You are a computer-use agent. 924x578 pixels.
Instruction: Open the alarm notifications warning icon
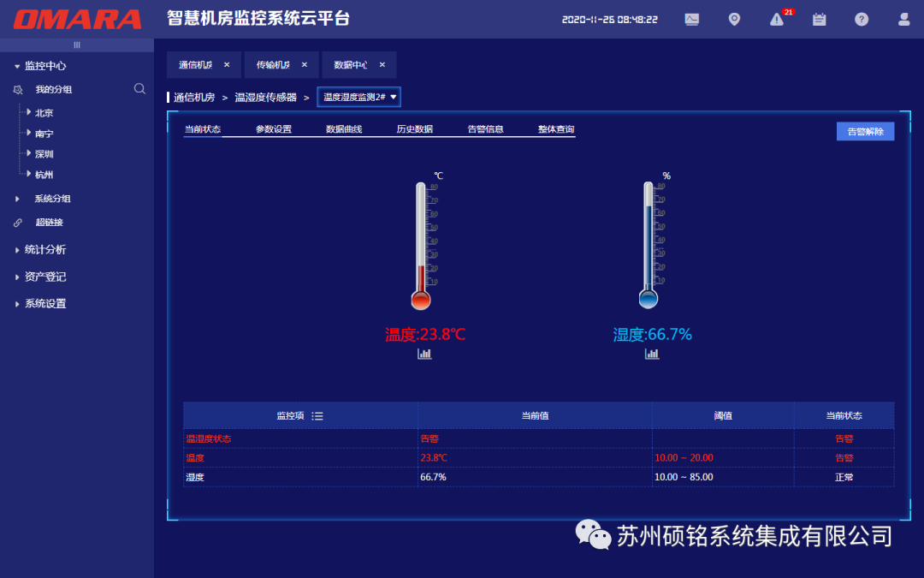pos(777,20)
